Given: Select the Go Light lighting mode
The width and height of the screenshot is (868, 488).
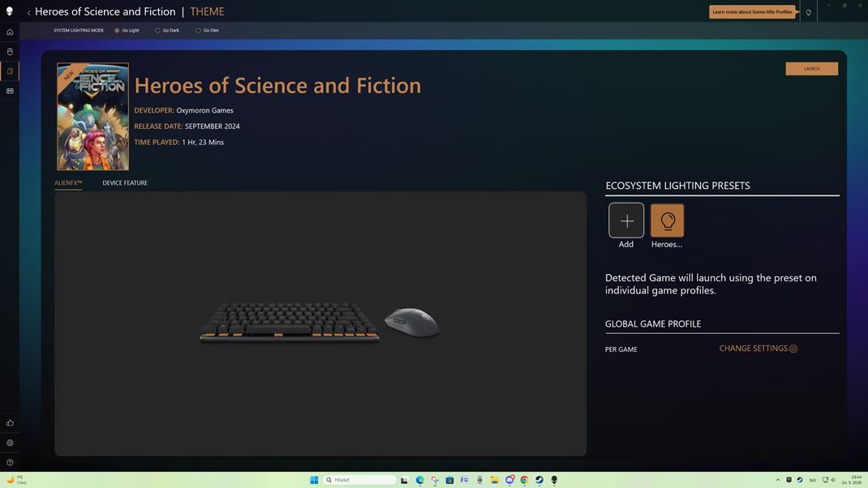Looking at the screenshot, I should [117, 31].
